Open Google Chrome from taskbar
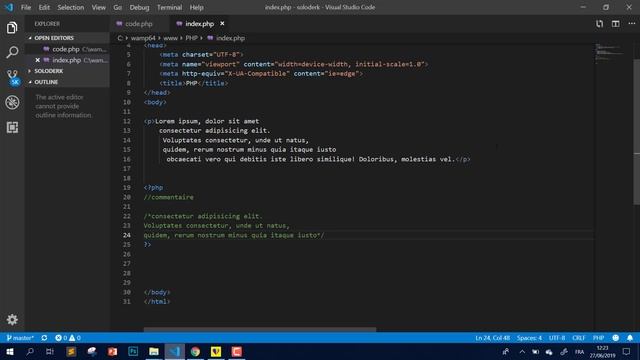 [x=196, y=352]
